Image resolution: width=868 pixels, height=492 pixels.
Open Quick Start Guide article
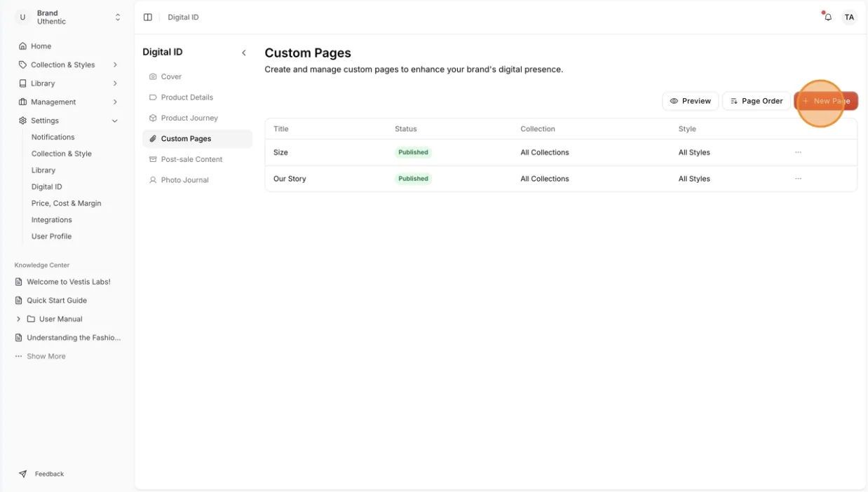tap(57, 301)
